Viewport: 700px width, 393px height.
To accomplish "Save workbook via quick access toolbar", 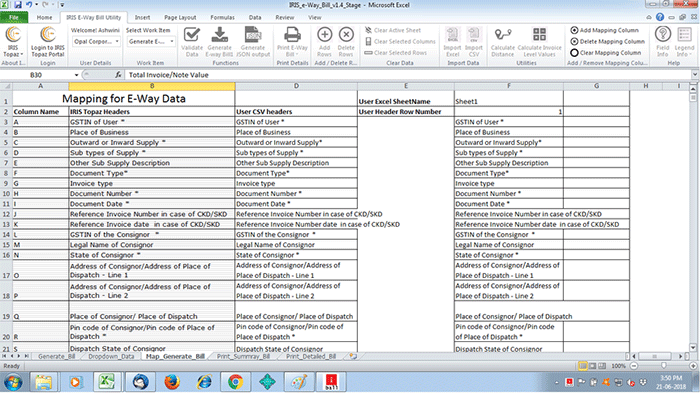I will point(18,5).
